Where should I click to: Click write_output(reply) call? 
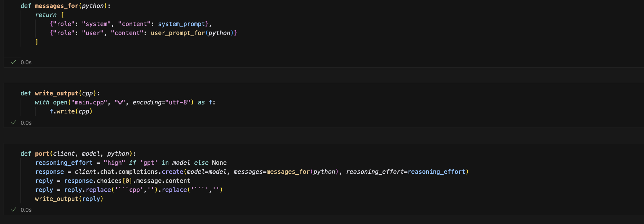(x=69, y=199)
